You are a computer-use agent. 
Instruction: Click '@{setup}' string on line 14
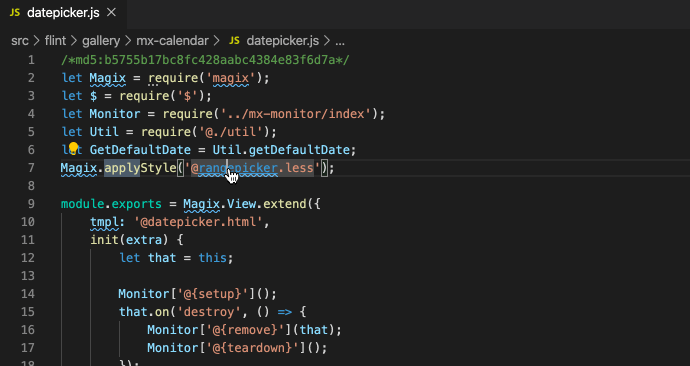(x=213, y=293)
